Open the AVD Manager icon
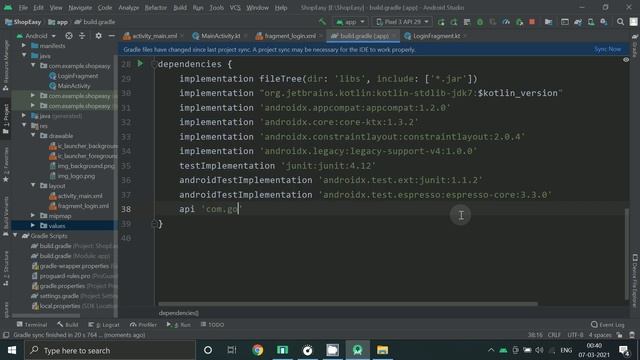The width and height of the screenshot is (640, 360). [591, 22]
